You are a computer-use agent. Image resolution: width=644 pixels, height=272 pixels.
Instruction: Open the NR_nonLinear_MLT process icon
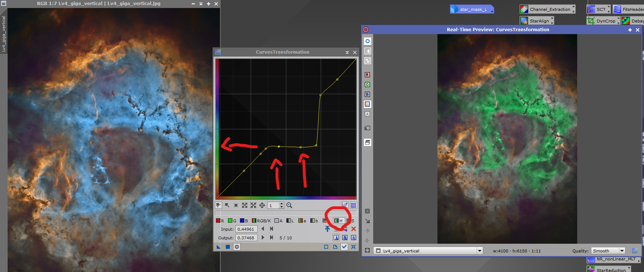pyautogui.click(x=614, y=259)
